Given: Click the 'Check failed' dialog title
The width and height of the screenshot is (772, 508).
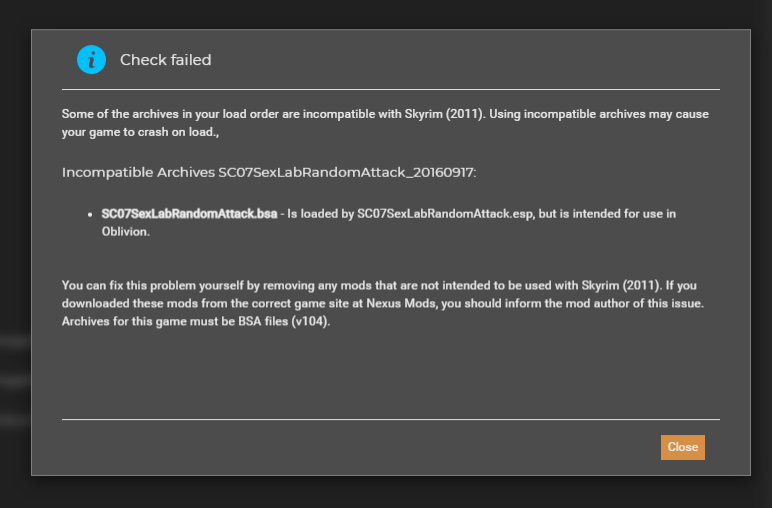Looking at the screenshot, I should point(165,60).
